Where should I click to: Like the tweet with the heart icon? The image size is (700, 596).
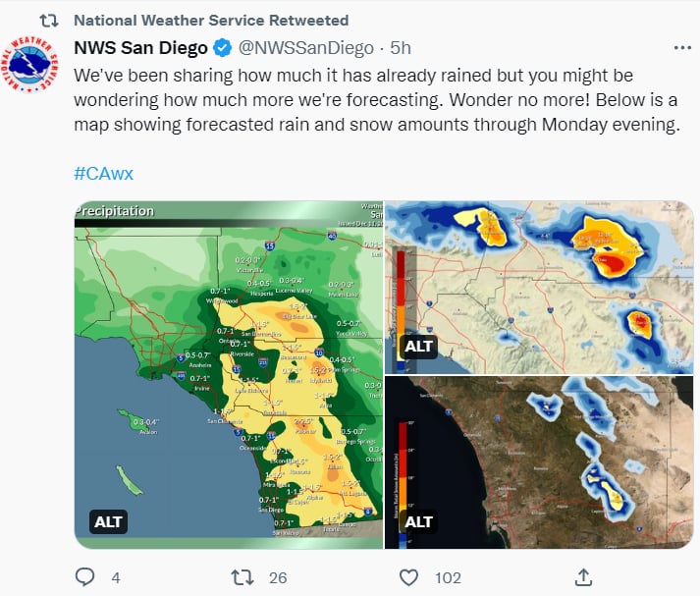[409, 577]
